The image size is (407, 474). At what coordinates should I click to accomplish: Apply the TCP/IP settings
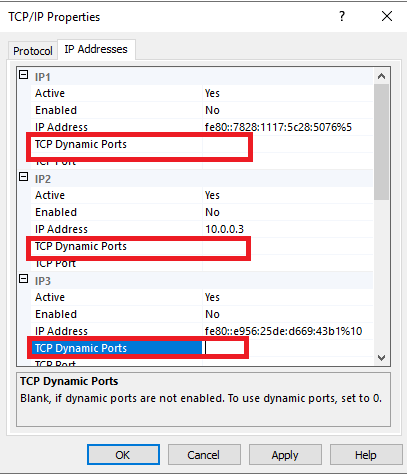click(285, 455)
